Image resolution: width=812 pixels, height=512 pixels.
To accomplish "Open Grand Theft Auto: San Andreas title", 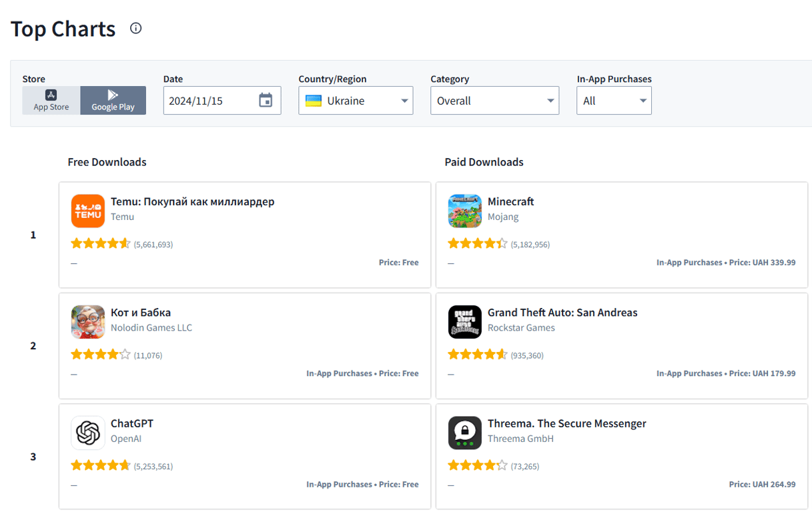I will 562,313.
